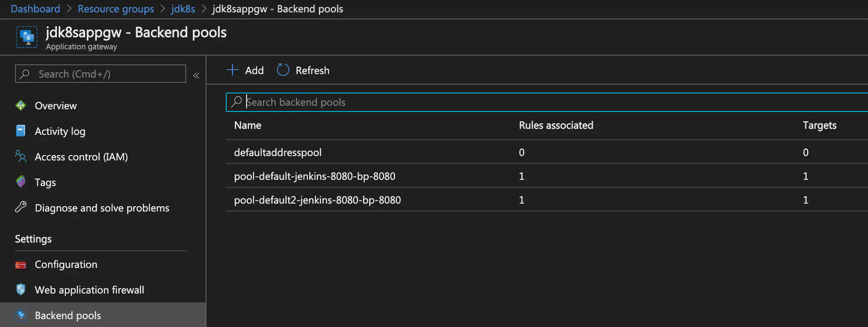The width and height of the screenshot is (868, 327).
Task: Select the Backend pools icon
Action: [20, 315]
